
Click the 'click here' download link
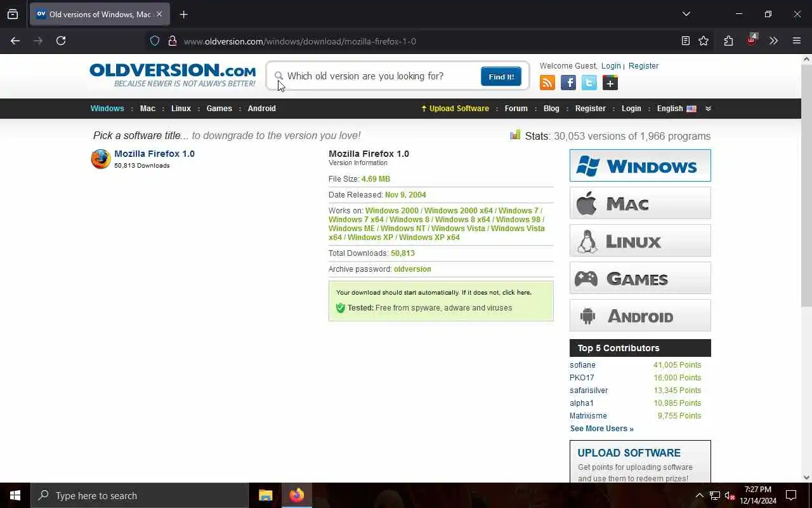pyautogui.click(x=516, y=293)
